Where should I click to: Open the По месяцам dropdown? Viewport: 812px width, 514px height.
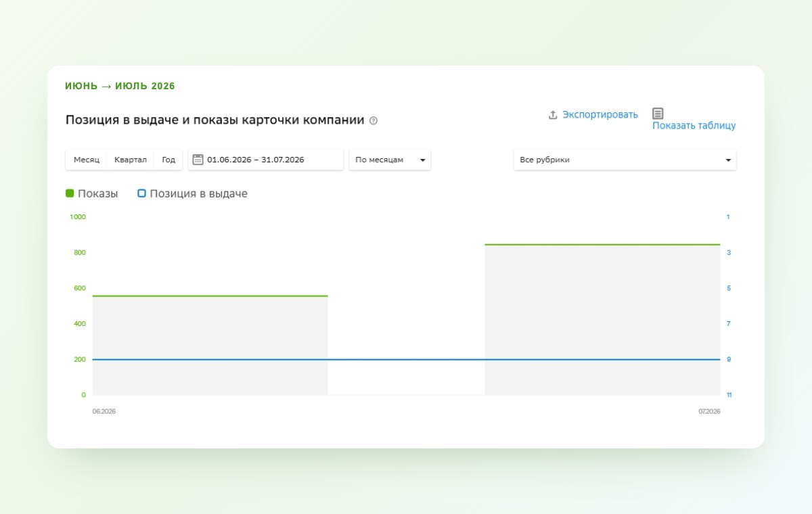click(390, 160)
